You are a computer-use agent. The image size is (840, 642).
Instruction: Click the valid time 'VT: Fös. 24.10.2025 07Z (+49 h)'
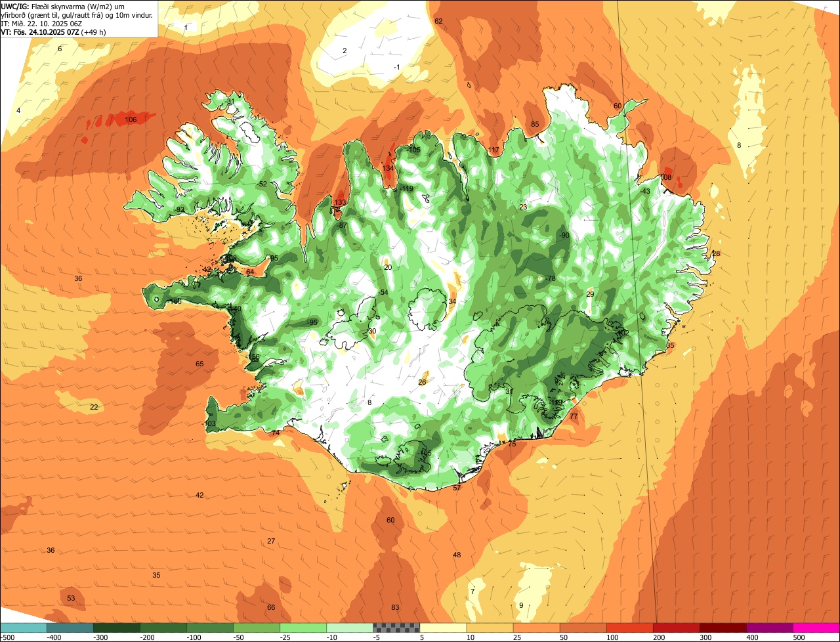coord(53,32)
